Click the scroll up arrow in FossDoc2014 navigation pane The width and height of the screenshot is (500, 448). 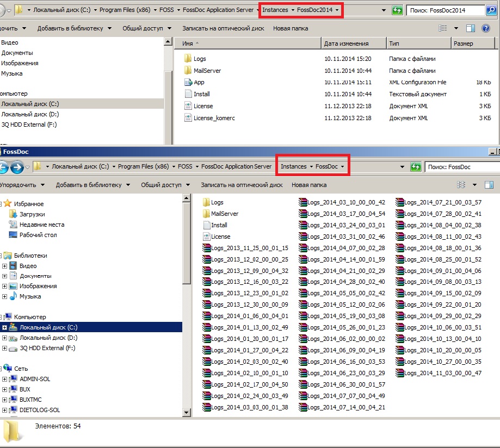(x=168, y=41)
